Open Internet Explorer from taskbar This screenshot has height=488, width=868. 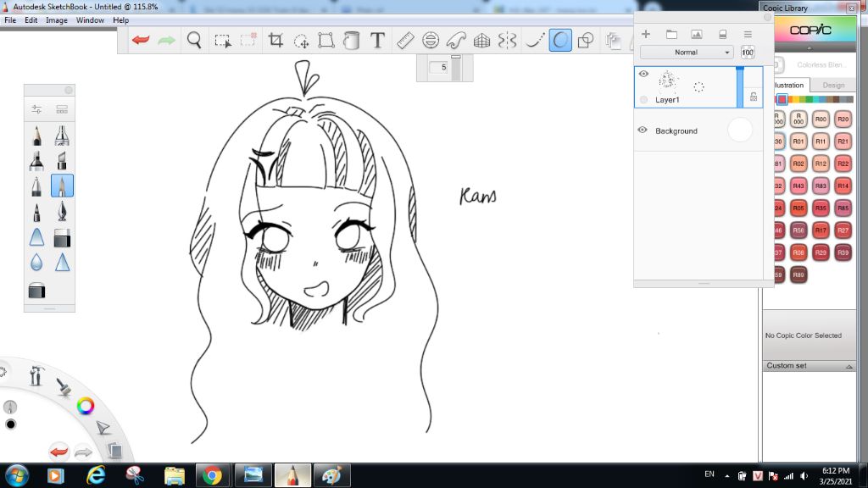pos(95,475)
